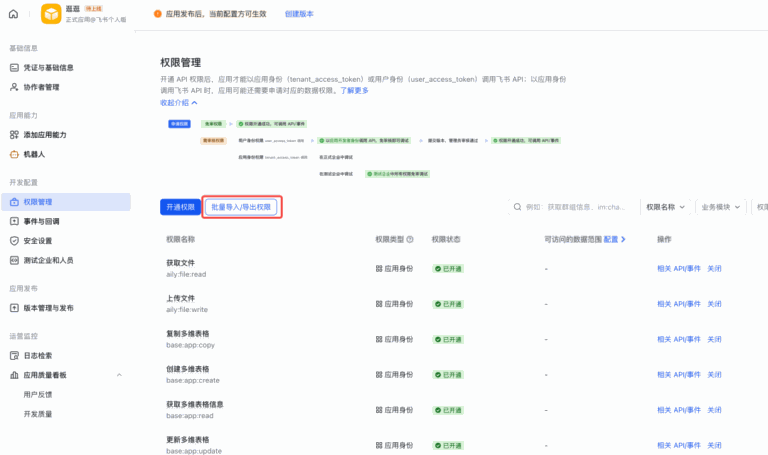
Task: Go to home via house icon
Action: [x=14, y=14]
